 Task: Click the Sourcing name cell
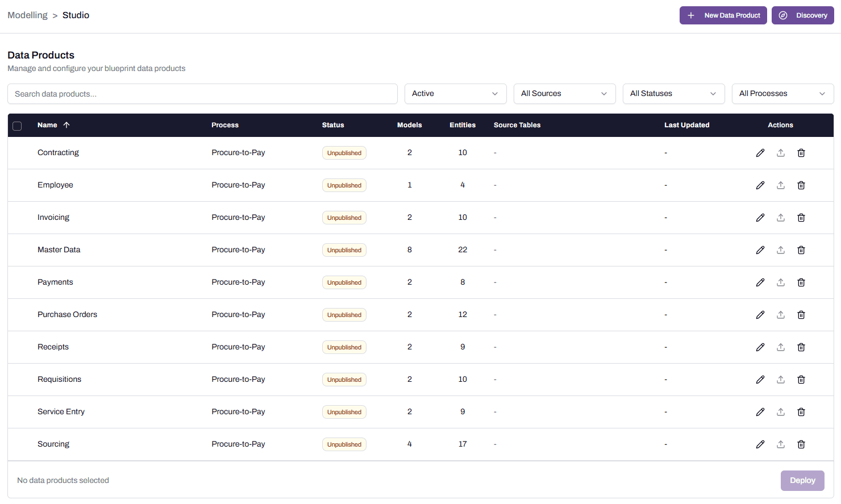pyautogui.click(x=53, y=444)
